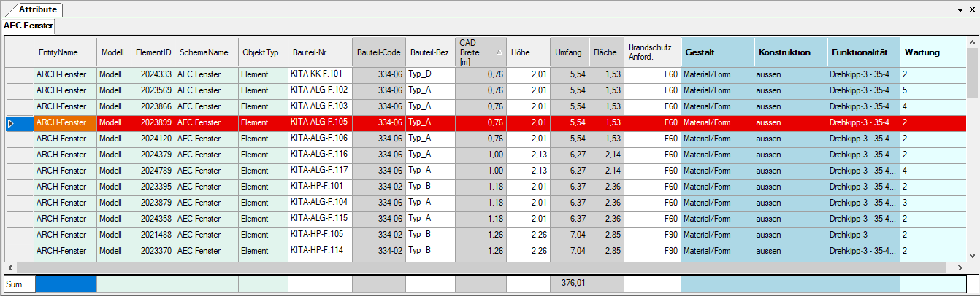The image size is (980, 296).
Task: Toggle sort arrow on CAD Breite column
Action: (x=499, y=52)
